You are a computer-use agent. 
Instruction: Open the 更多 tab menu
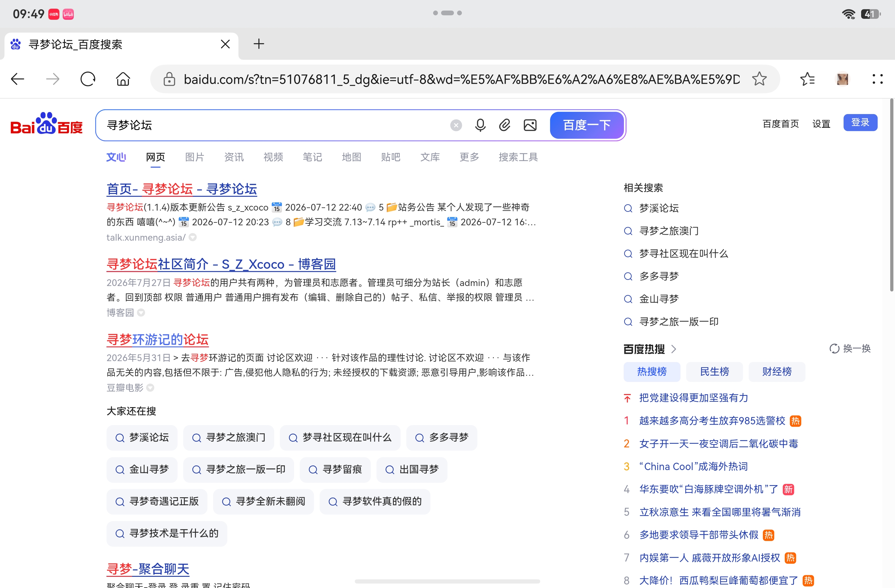(469, 157)
